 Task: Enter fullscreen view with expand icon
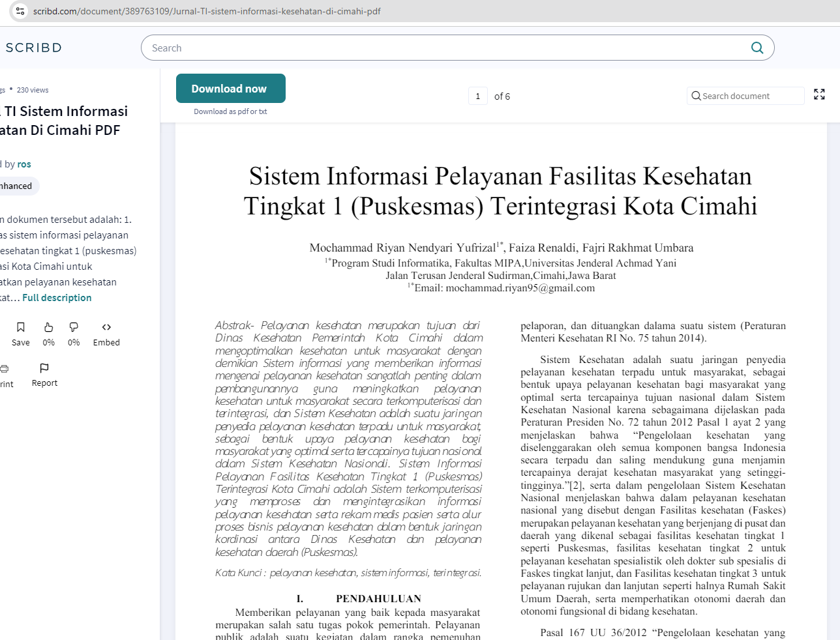click(819, 95)
